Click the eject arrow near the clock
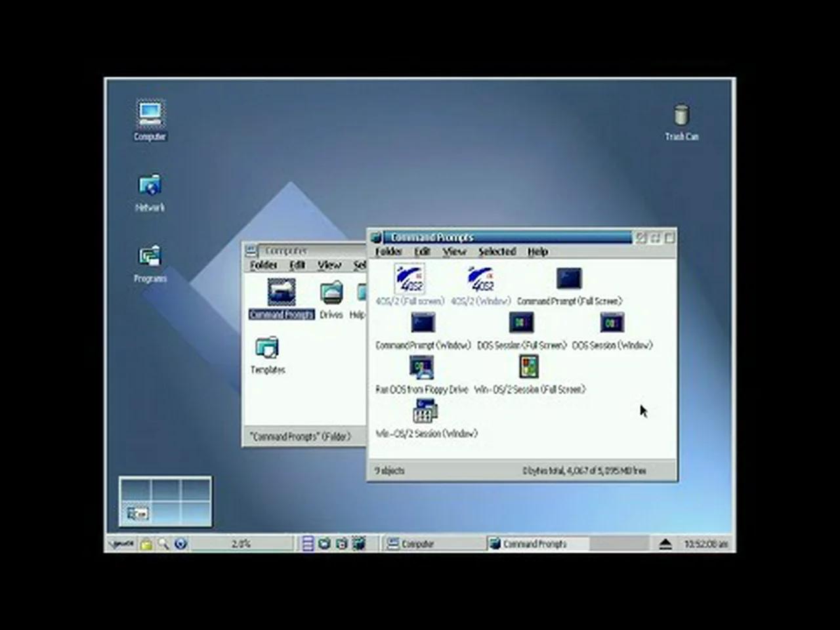Viewport: 840px width, 630px height. tap(664, 543)
